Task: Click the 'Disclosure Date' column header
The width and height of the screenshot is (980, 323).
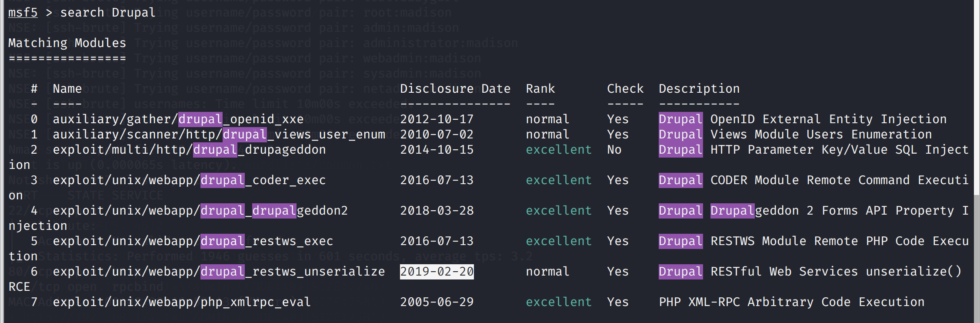Action: tap(455, 89)
